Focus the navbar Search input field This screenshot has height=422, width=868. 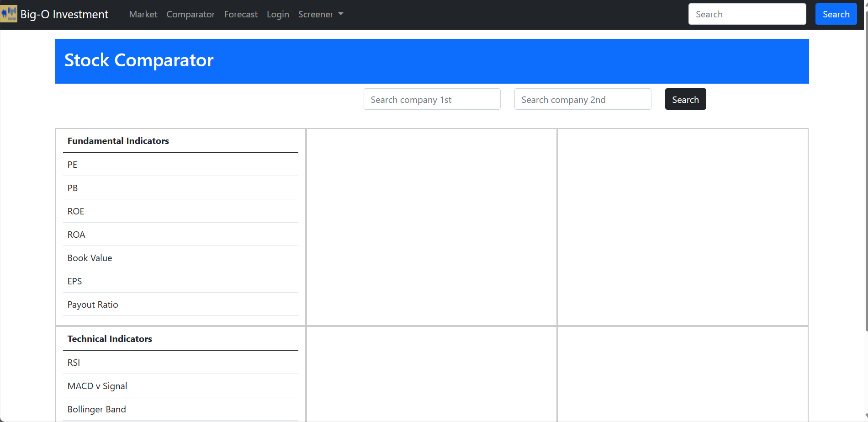[747, 14]
